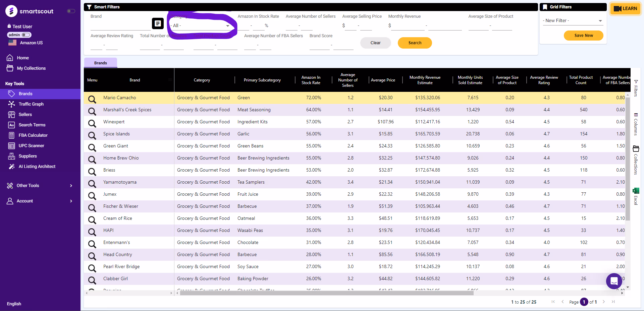Open Brand column menu icon

click(x=170, y=80)
